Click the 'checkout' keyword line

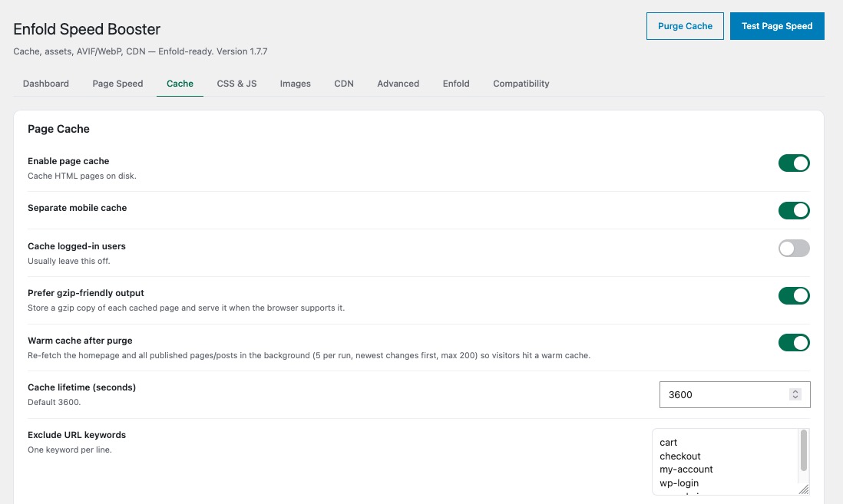[680, 456]
